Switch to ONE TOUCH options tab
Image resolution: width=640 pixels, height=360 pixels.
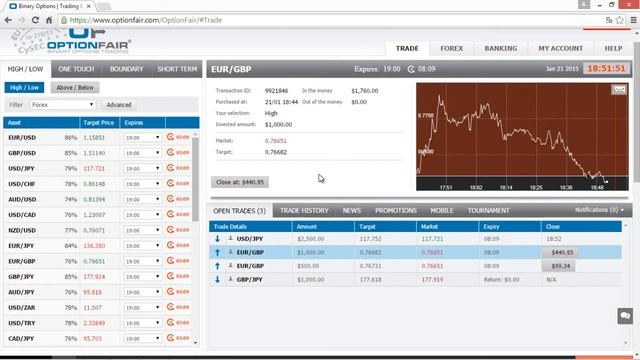click(x=76, y=69)
